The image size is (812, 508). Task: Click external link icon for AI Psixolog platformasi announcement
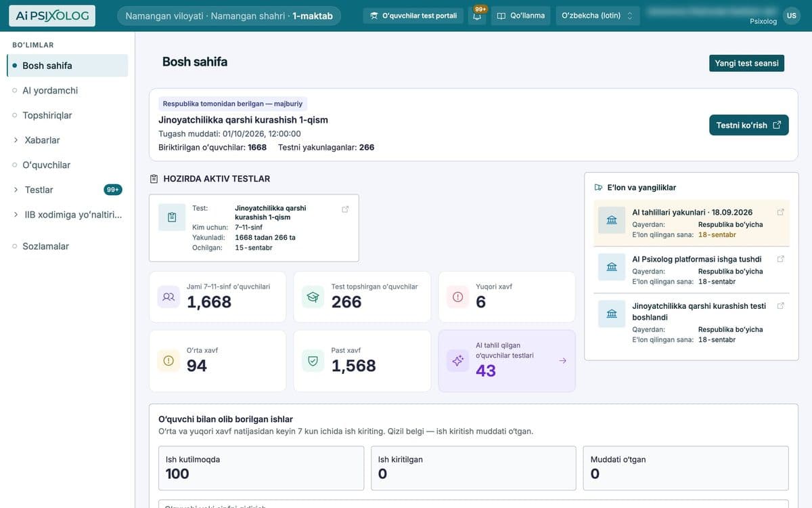pyautogui.click(x=780, y=259)
